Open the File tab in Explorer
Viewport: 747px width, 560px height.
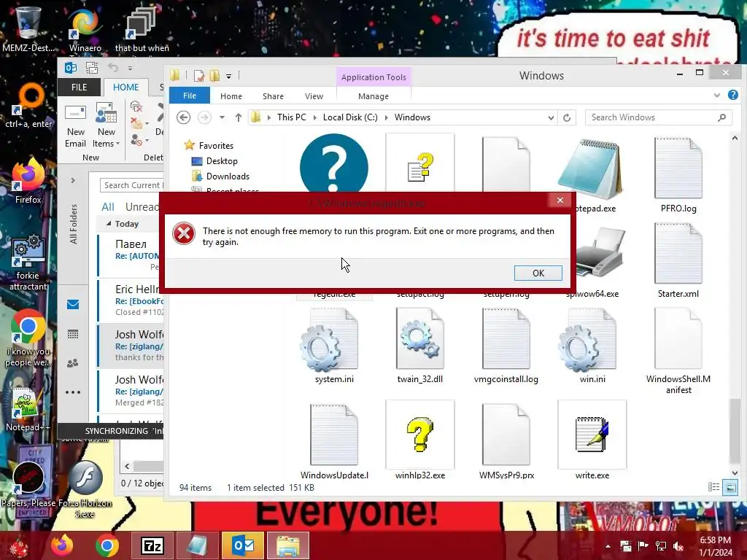pos(189,96)
